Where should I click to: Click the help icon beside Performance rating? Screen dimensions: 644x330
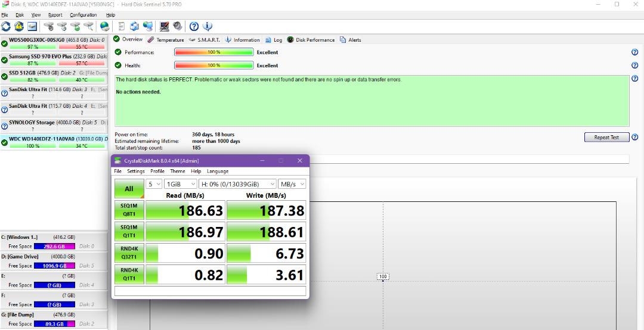(634, 52)
